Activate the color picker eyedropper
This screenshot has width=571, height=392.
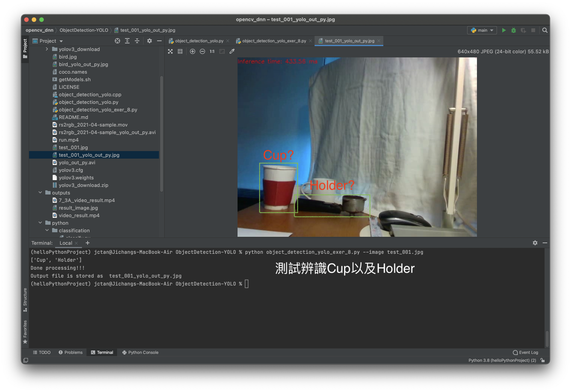click(232, 51)
